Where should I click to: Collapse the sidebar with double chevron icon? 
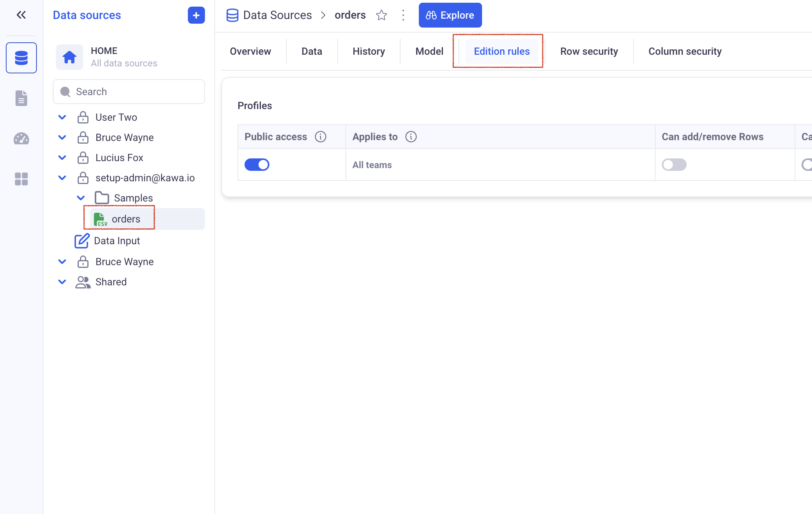21,15
